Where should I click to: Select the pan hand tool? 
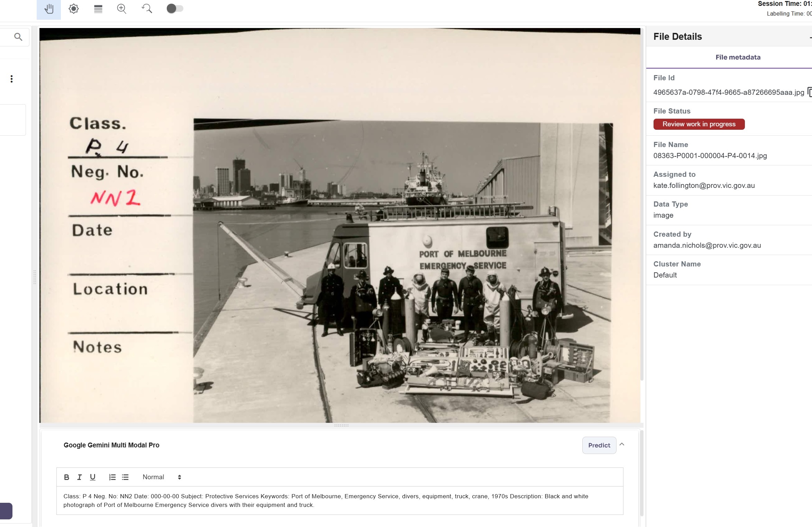click(x=49, y=9)
